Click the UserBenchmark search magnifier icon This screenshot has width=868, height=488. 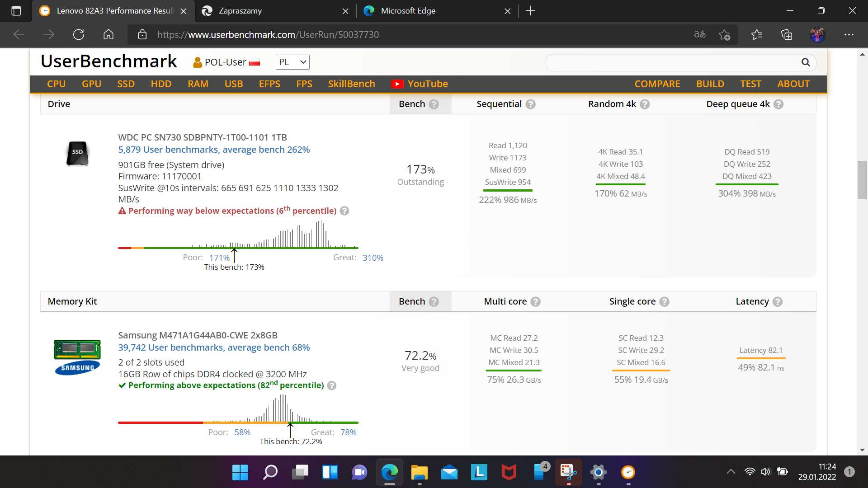(806, 62)
